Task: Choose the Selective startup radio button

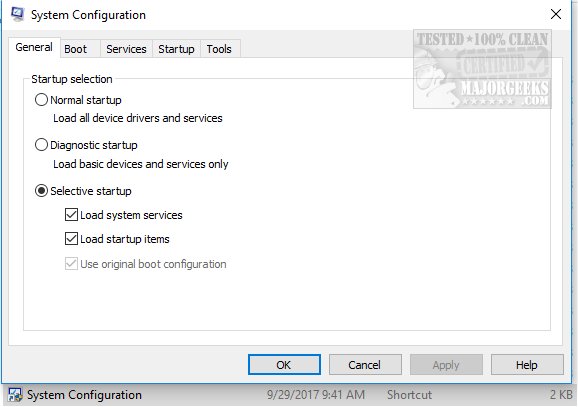Action: 41,191
